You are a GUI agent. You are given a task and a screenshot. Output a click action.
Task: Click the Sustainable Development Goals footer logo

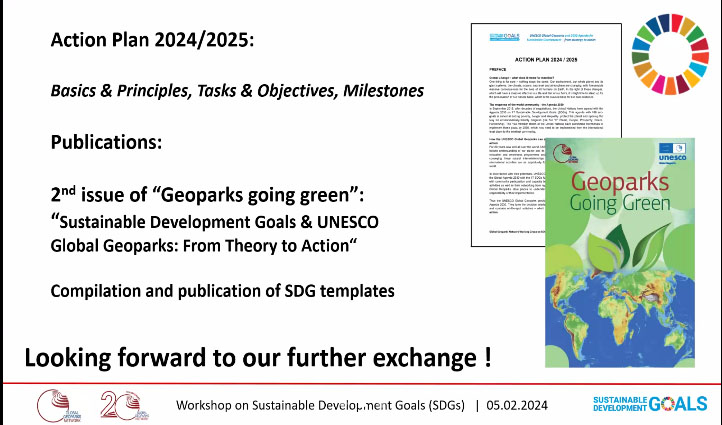(x=650, y=404)
